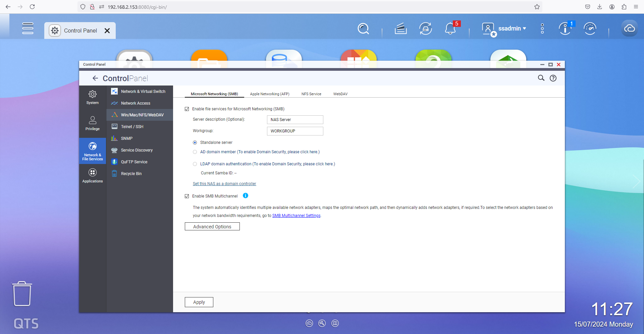Open the desktop trash bin icon
This screenshot has width=644, height=334.
tap(22, 294)
